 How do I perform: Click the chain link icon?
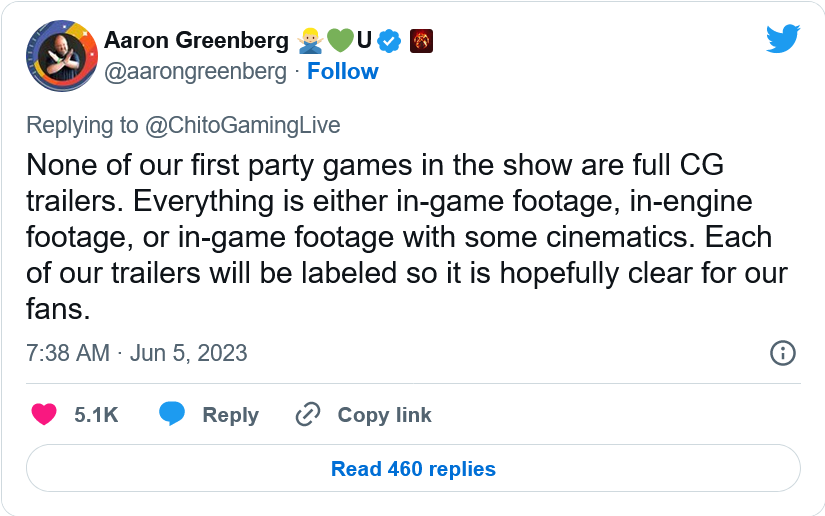pyautogui.click(x=308, y=414)
